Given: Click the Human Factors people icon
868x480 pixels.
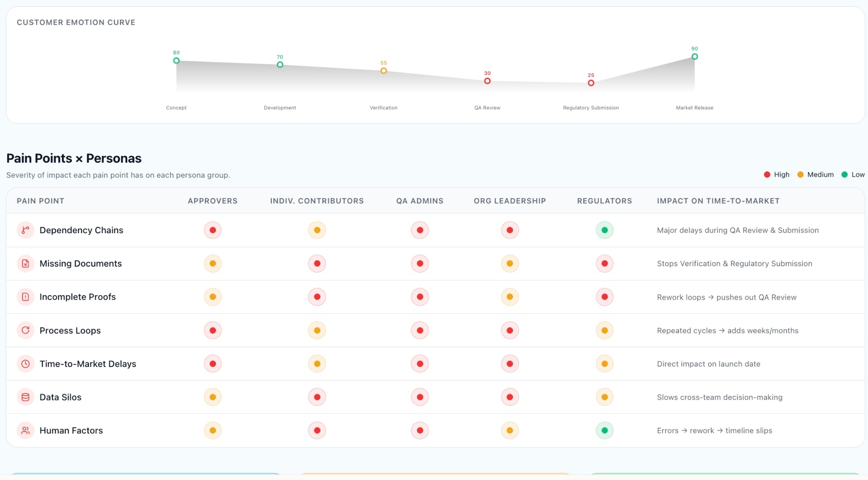Looking at the screenshot, I should [26, 431].
